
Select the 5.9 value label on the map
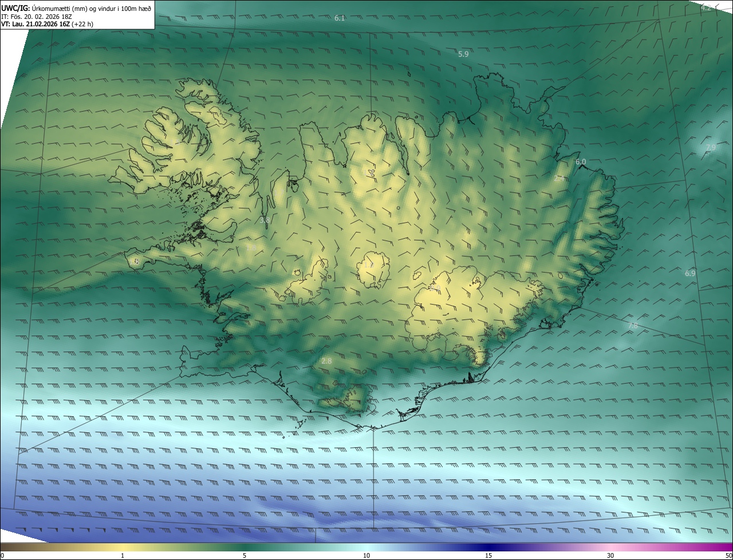(463, 54)
